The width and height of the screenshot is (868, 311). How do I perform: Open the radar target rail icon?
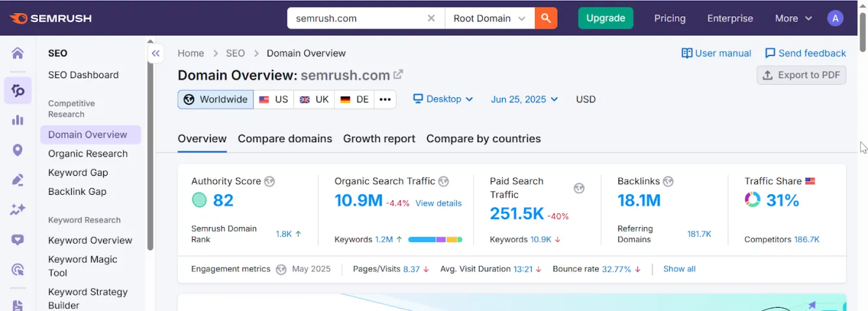(18, 269)
